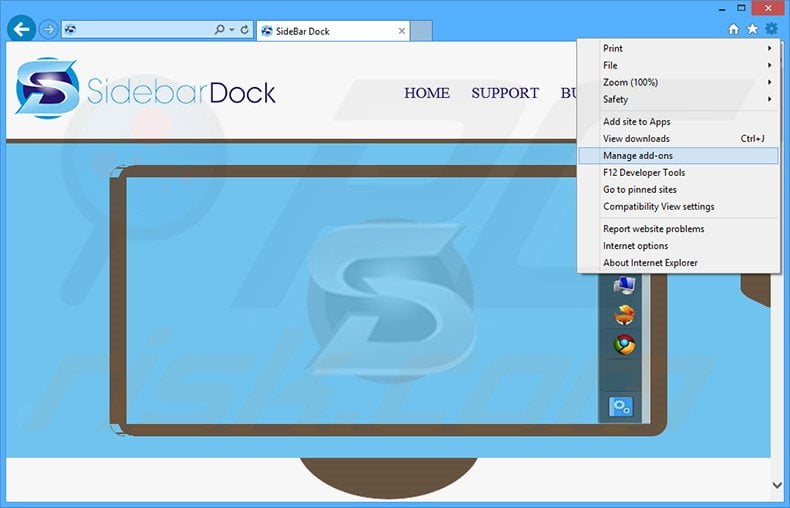Open the SUPPORT page link
The height and width of the screenshot is (508, 790).
505,93
